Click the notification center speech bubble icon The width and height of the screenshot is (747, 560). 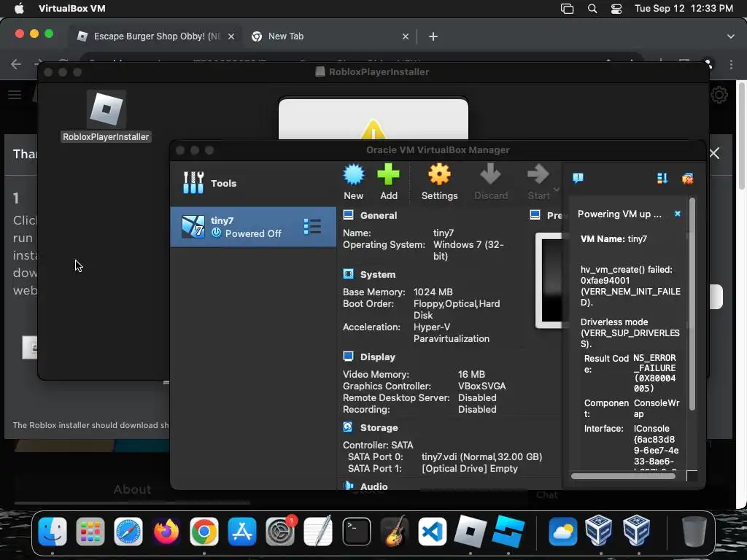578,178
